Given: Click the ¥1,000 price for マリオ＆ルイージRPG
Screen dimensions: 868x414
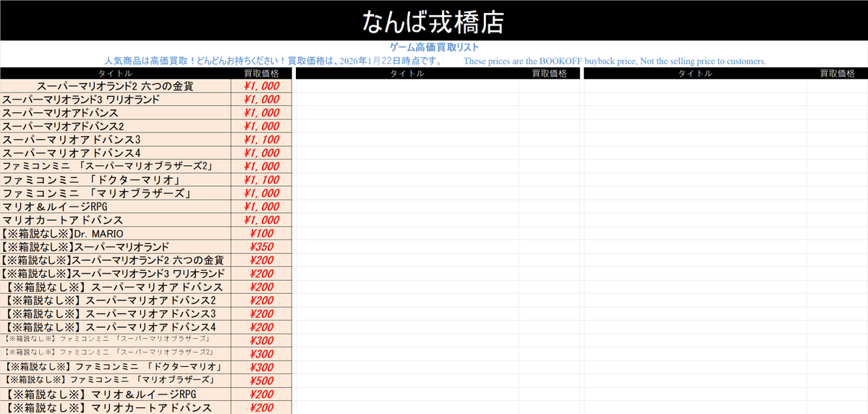Looking at the screenshot, I should tap(261, 206).
